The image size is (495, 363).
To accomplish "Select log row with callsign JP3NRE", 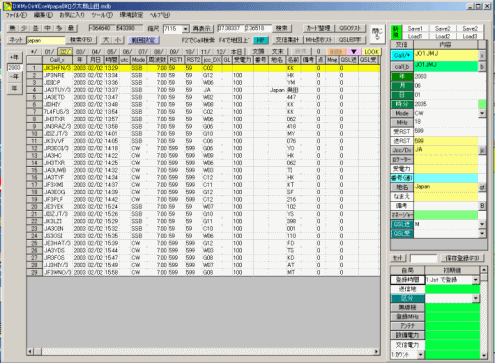I will point(203,75).
